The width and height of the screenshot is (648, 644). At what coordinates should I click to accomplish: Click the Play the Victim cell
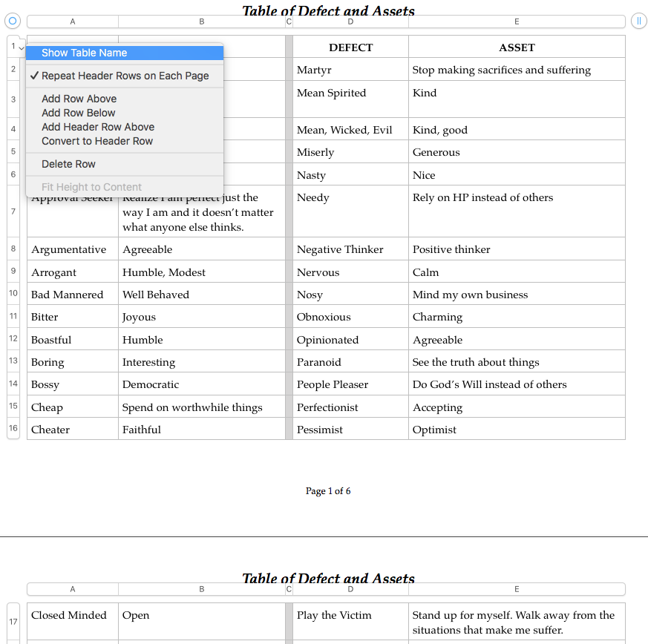(x=350, y=622)
